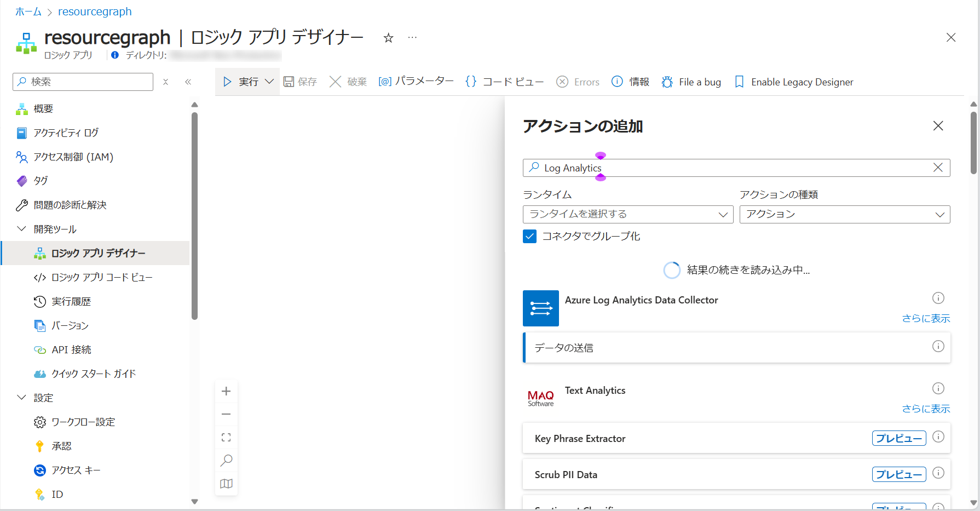This screenshot has height=511, width=980.
Task: Click the sidebar vertical scrollbar
Action: pyautogui.click(x=194, y=216)
